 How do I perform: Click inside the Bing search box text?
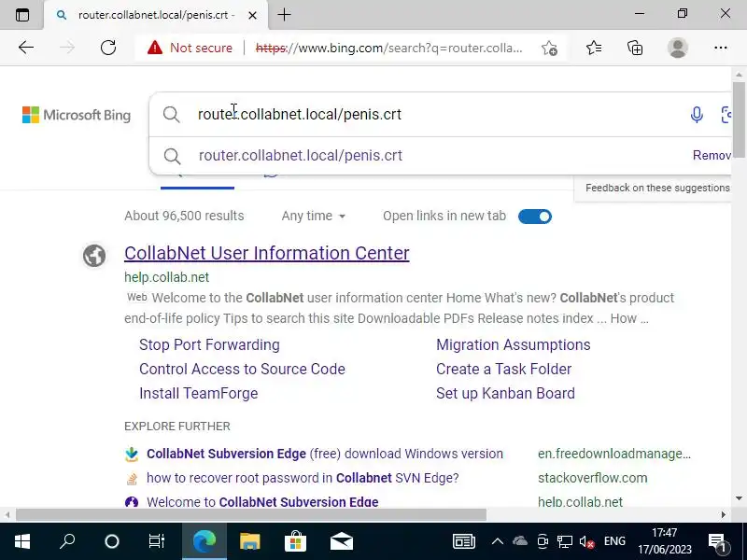coord(299,114)
